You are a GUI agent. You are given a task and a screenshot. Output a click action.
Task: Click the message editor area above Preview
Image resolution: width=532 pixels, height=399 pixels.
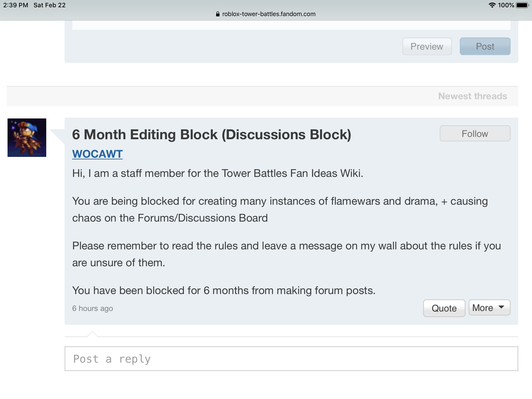291,25
